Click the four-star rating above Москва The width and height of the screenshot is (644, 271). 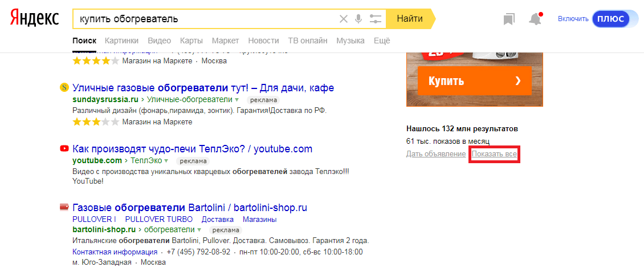(x=96, y=61)
